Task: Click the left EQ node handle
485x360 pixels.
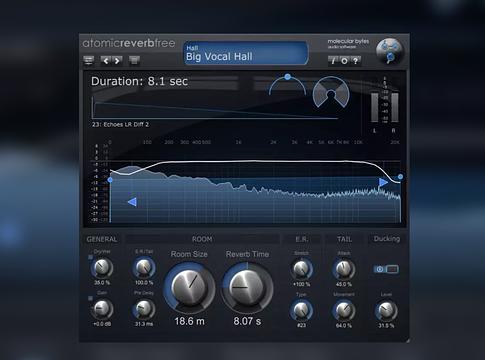Action: click(x=110, y=180)
